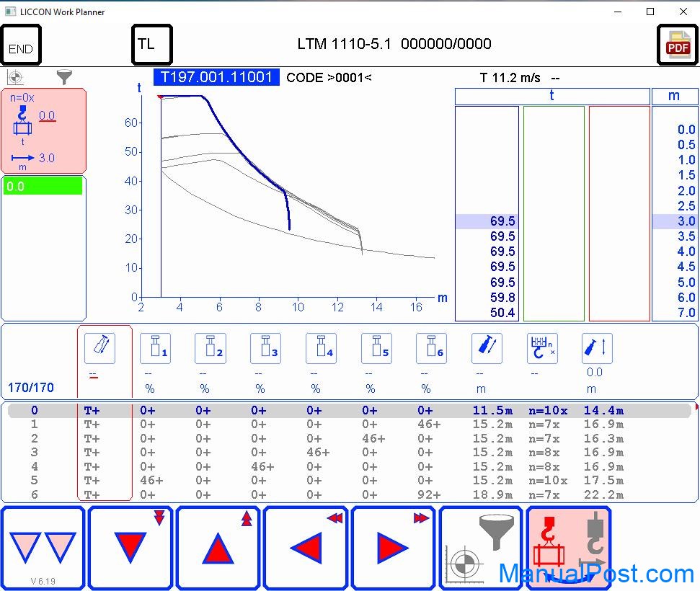Screen dimensions: 700x591
Task: Export the plan with the PDF icon
Action: tap(677, 45)
